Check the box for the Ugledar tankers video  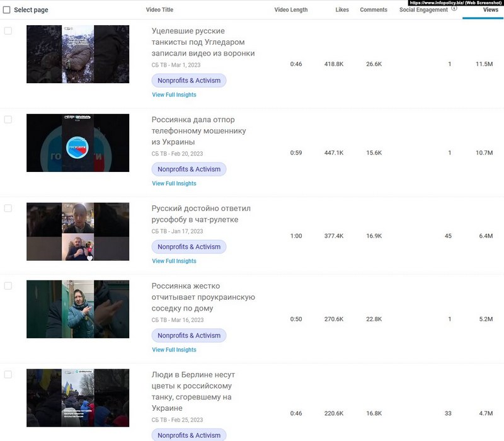click(x=8, y=31)
